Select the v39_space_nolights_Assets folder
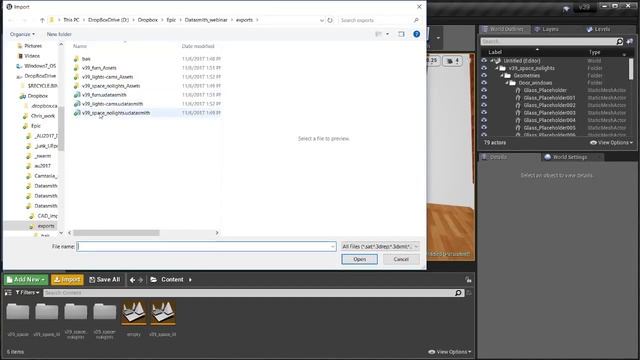 111,86
